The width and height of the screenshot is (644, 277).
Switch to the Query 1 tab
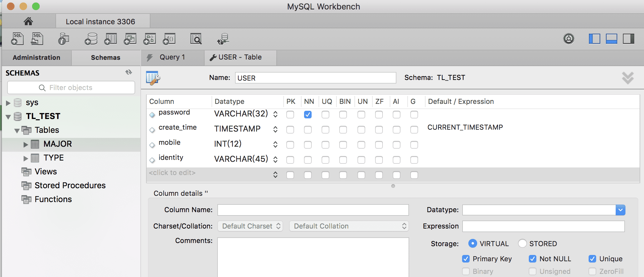click(x=172, y=57)
